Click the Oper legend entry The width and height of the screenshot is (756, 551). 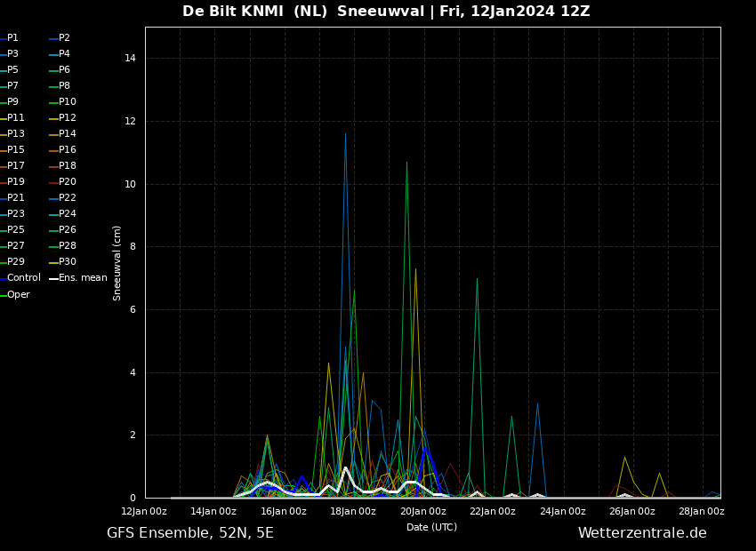(x=18, y=294)
